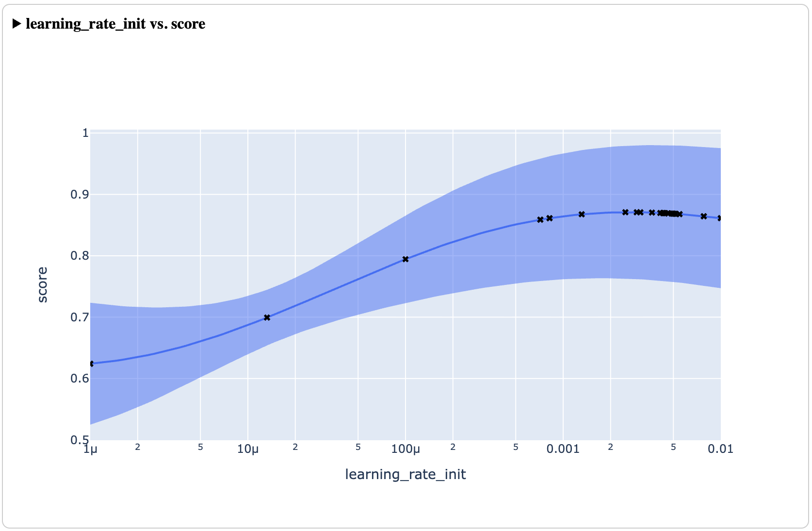Click the rightmost data marker at 0.01
Screen dimensions: 812x531
(720, 218)
